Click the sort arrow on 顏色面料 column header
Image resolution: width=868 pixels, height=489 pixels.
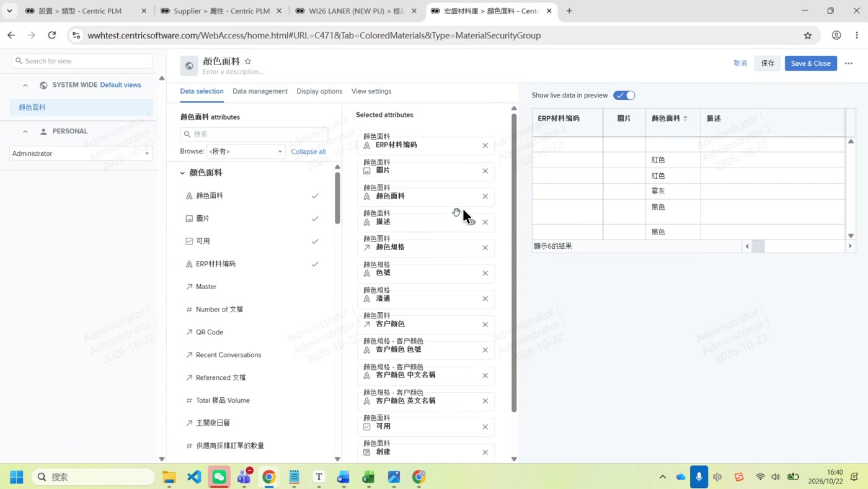pos(685,119)
